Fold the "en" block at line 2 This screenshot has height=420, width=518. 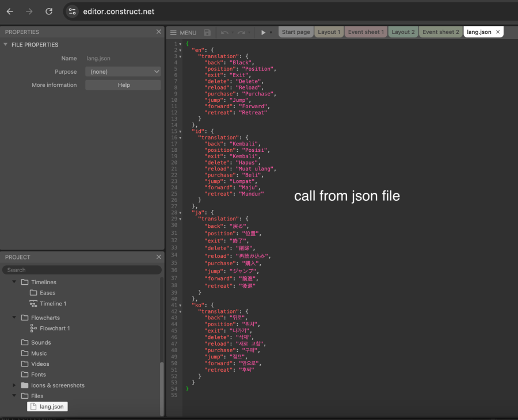pos(180,50)
